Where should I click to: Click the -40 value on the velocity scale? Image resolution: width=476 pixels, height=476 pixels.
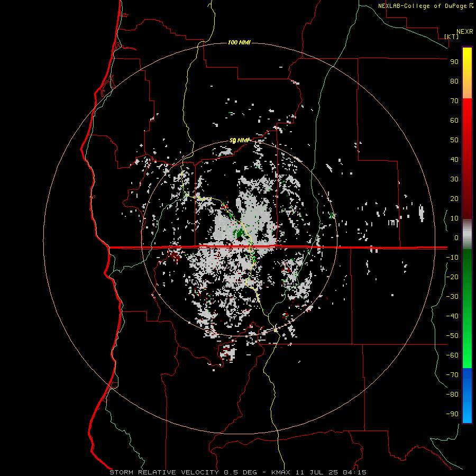point(452,316)
